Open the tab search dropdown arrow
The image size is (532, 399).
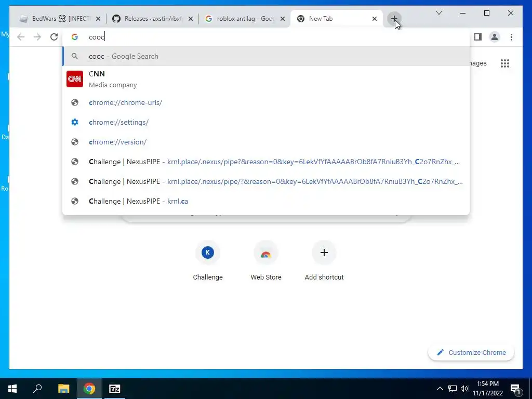(x=438, y=13)
